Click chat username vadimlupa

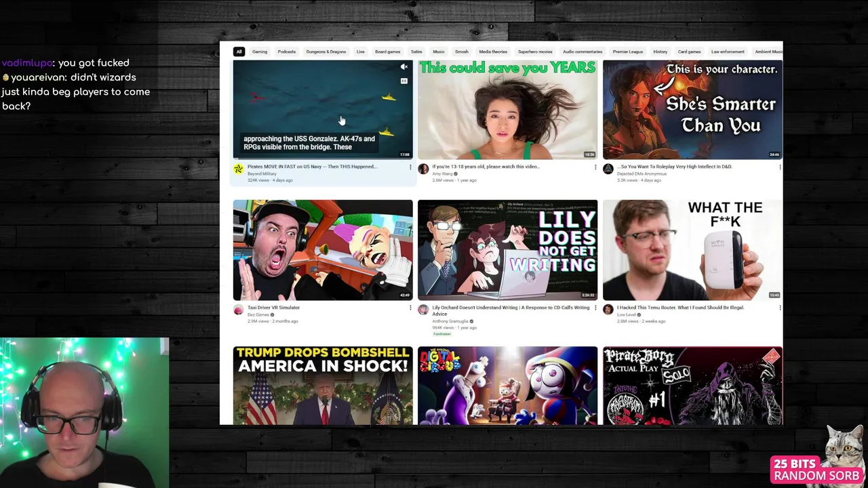click(x=27, y=63)
